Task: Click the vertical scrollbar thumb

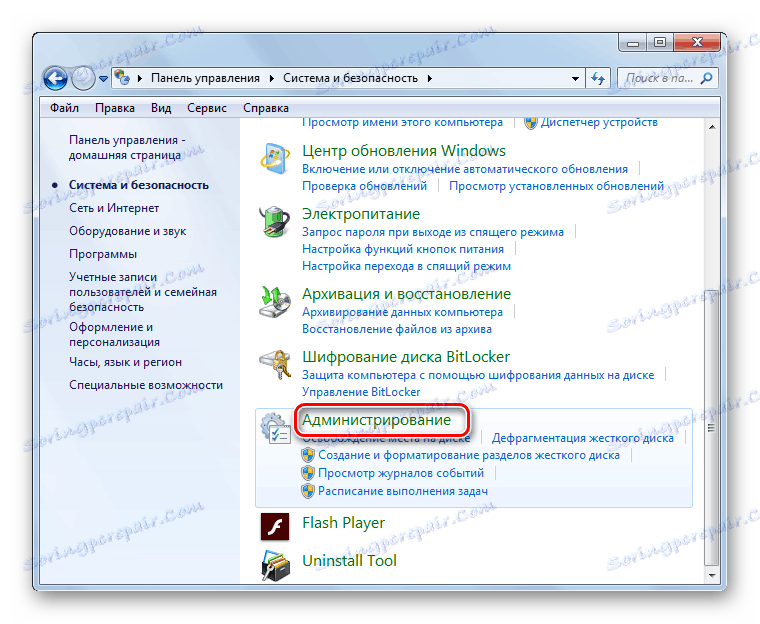Action: click(x=712, y=428)
